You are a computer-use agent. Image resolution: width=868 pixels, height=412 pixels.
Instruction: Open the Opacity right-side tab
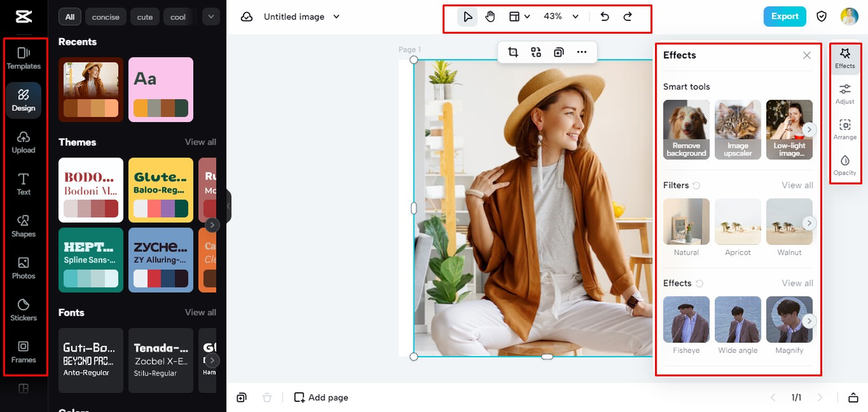845,166
